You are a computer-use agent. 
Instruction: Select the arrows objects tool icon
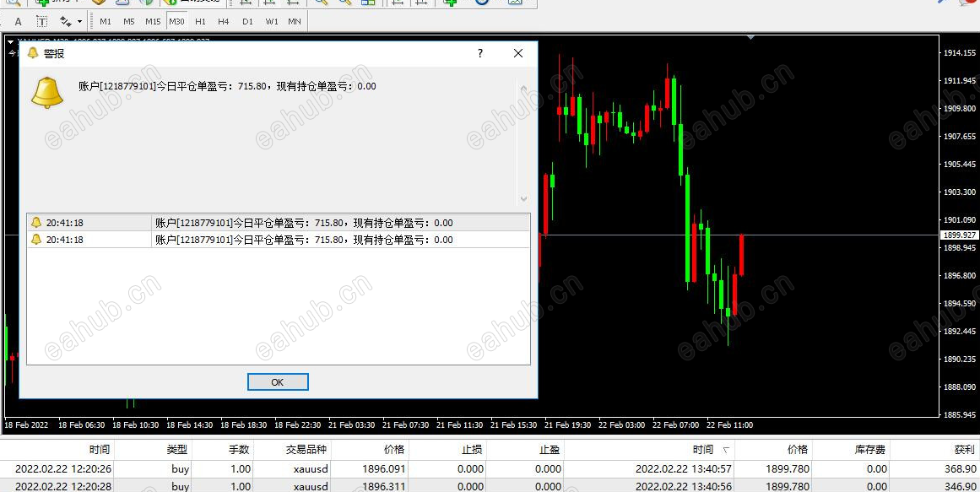point(65,22)
